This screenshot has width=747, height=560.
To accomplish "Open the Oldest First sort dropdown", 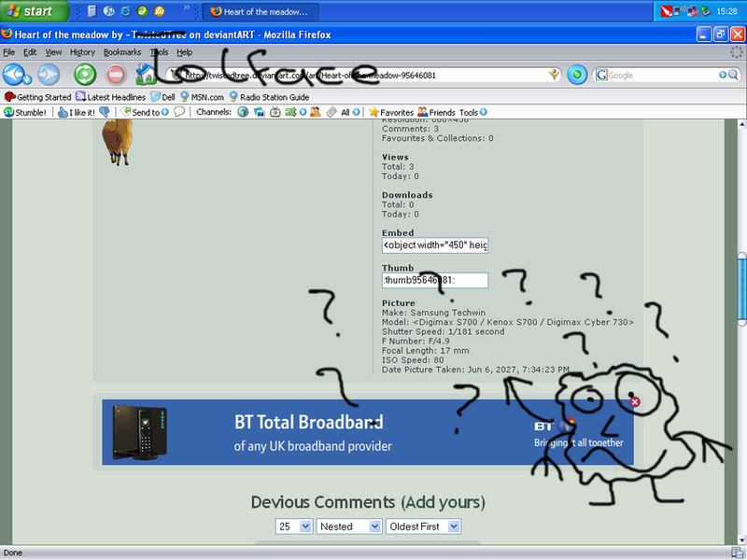I will 423,526.
